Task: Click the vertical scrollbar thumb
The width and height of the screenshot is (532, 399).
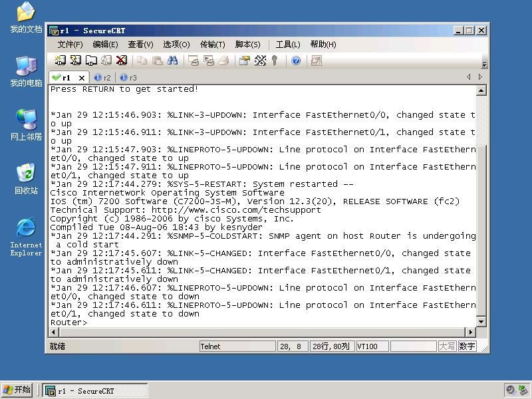Action: pos(481,231)
